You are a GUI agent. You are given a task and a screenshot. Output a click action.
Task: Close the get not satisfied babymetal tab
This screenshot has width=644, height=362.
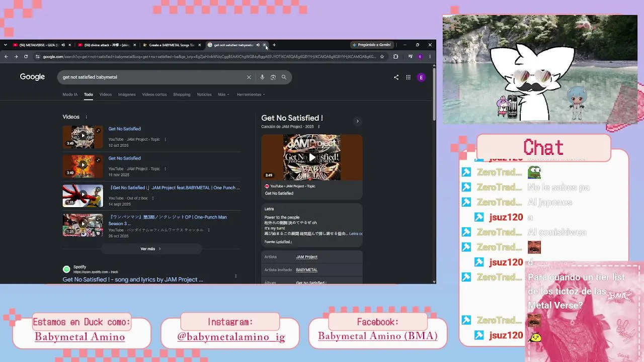[265, 45]
